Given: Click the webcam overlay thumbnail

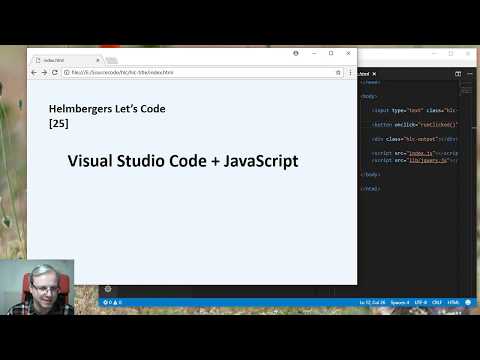Looking at the screenshot, I should pos(37,287).
